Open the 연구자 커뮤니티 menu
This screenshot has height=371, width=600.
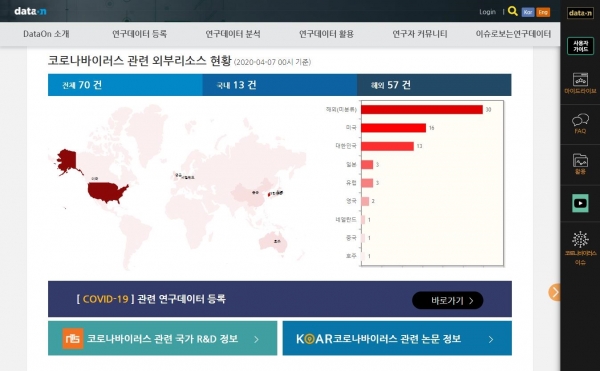pyautogui.click(x=419, y=34)
